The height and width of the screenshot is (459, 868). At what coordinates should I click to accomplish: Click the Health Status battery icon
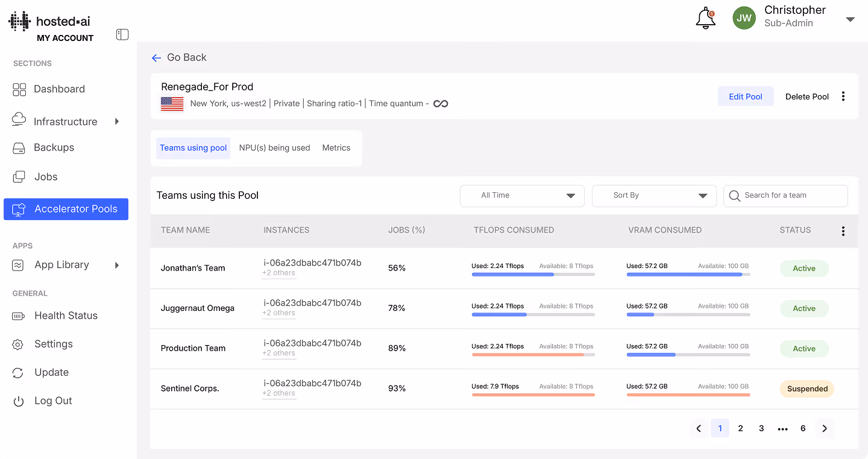[18, 316]
